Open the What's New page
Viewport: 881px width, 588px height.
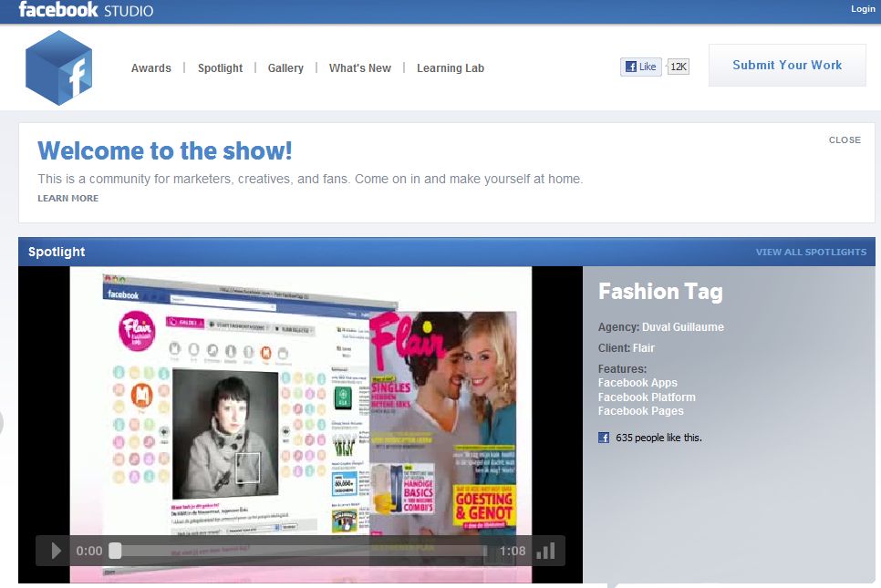[x=360, y=68]
